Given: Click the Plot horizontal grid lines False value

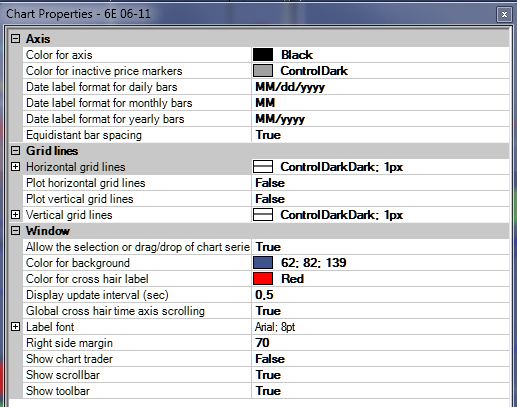Looking at the screenshot, I should 270,183.
